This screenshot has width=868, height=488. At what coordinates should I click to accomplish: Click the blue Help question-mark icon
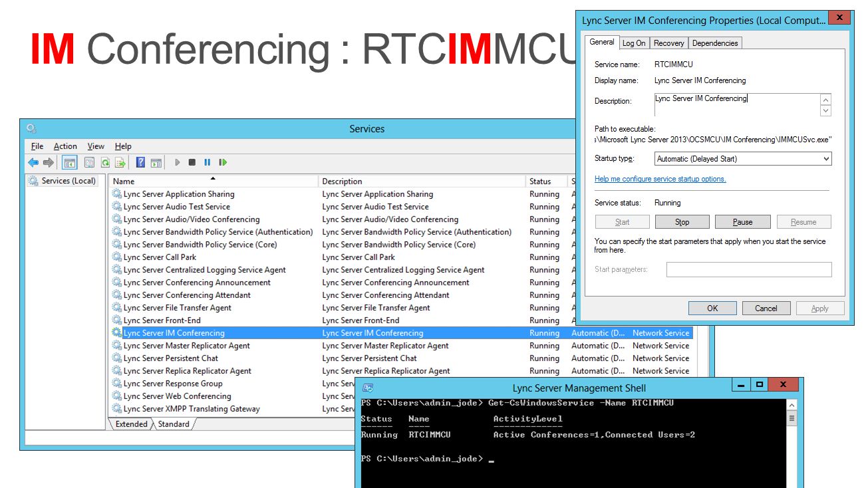point(140,162)
